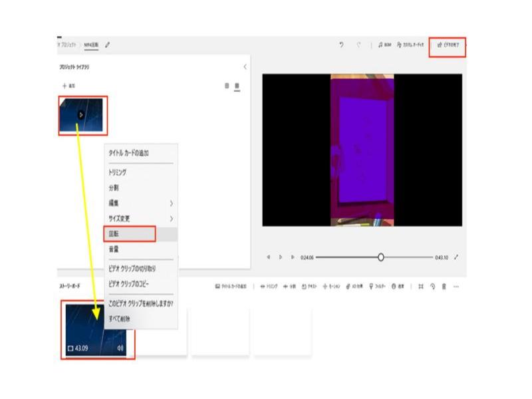This screenshot has width=532, height=399.
Task: Toggle the speaker icon on storyboard clip
Action: 120,348
